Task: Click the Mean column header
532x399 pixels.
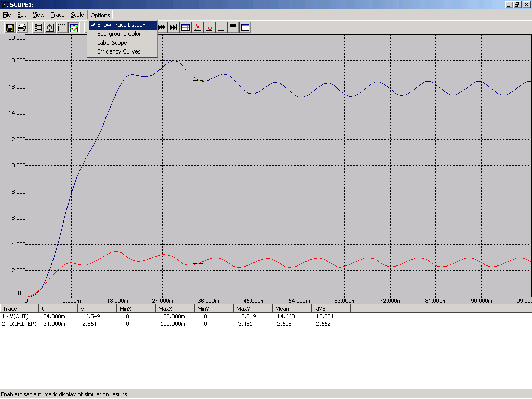Action: 292,309
